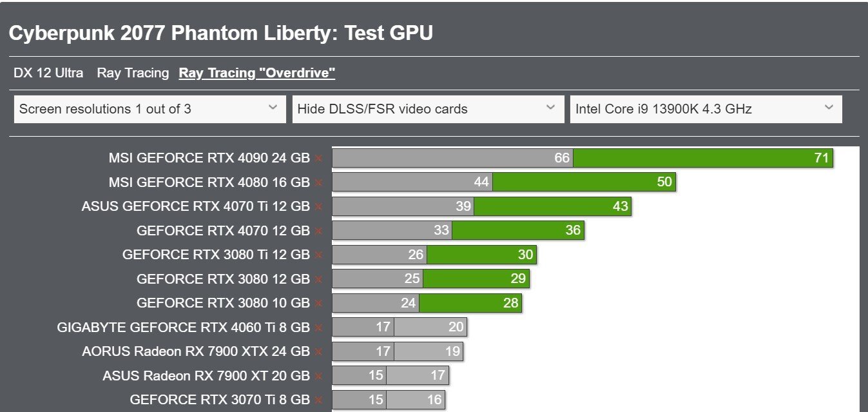Open the Screen resolutions dropdown
This screenshot has width=868, height=412.
150,109
